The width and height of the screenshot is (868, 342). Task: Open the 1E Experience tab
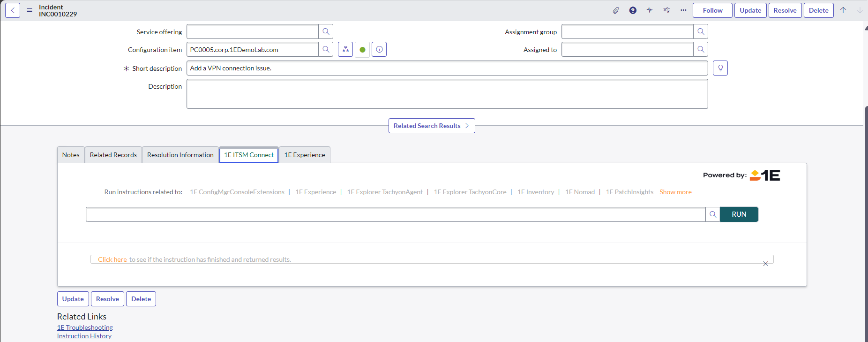pos(305,155)
